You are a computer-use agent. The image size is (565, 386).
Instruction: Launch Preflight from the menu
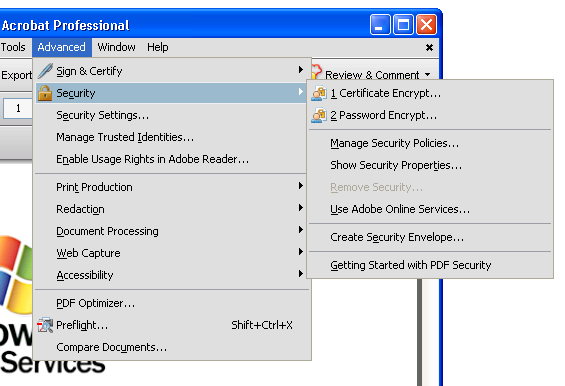point(172,325)
